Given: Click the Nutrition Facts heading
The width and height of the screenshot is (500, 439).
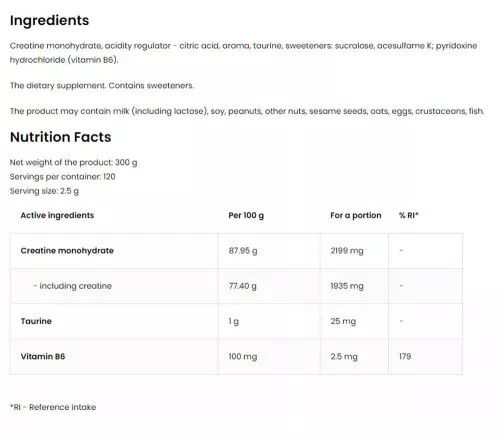Looking at the screenshot, I should tap(60, 137).
